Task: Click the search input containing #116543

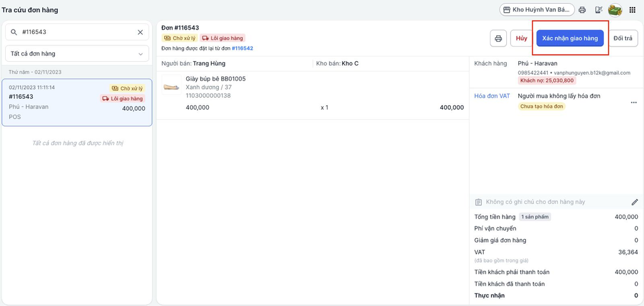Action: coord(75,32)
